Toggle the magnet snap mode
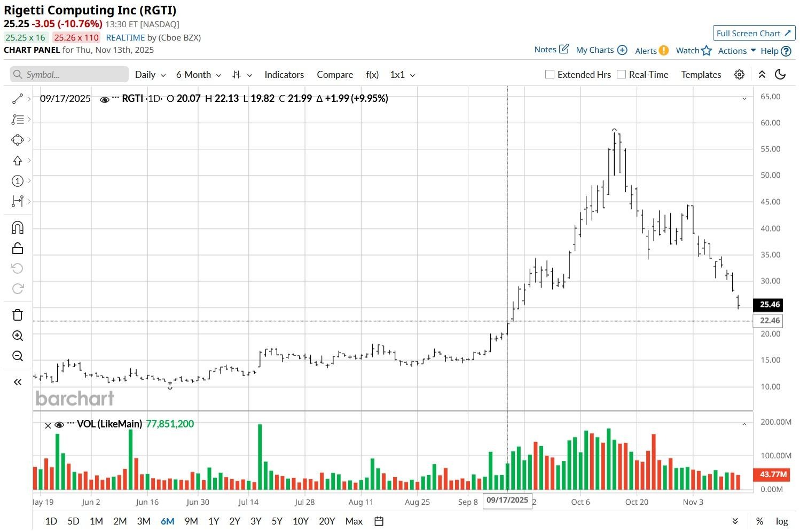 (17, 228)
